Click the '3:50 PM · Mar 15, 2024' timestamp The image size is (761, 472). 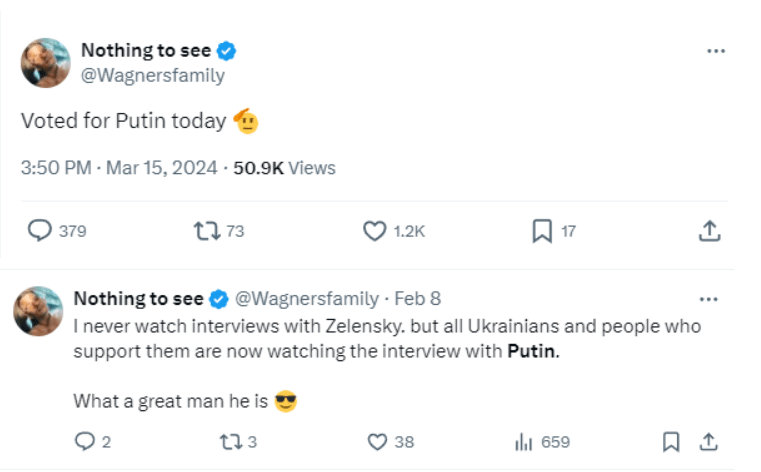tap(119, 168)
